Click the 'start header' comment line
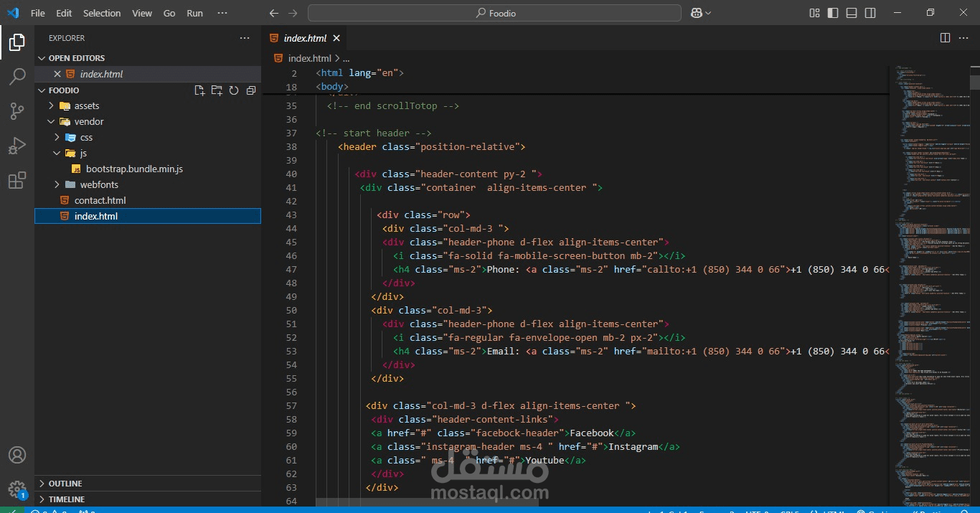 point(373,133)
